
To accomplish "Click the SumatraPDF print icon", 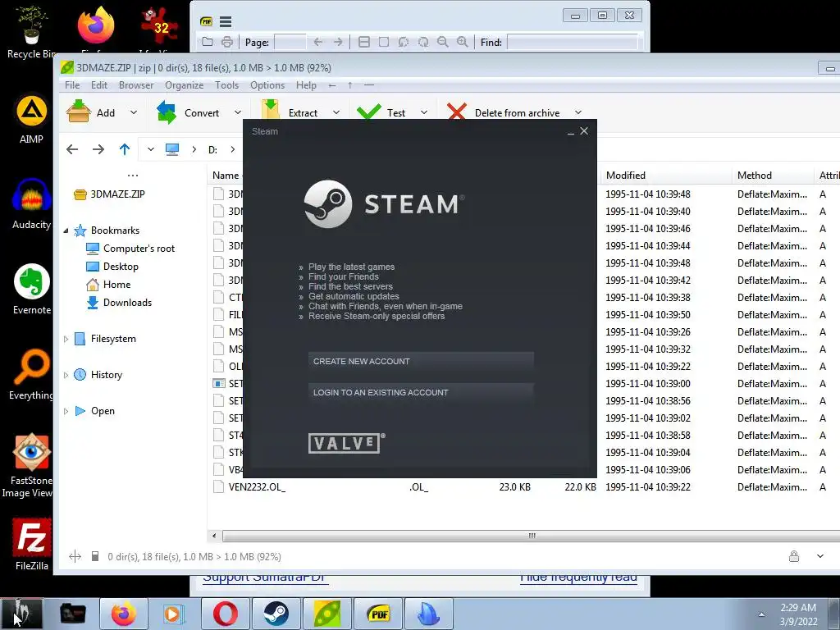I will [x=227, y=42].
